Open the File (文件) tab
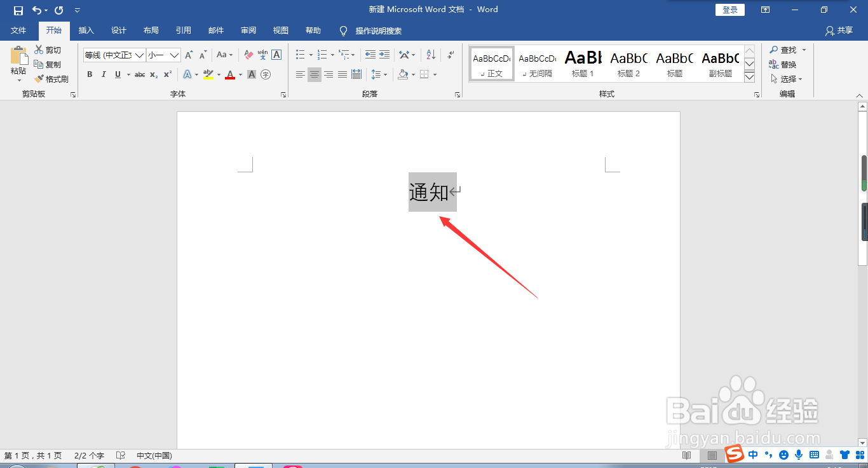The height and width of the screenshot is (468, 868). click(19, 31)
